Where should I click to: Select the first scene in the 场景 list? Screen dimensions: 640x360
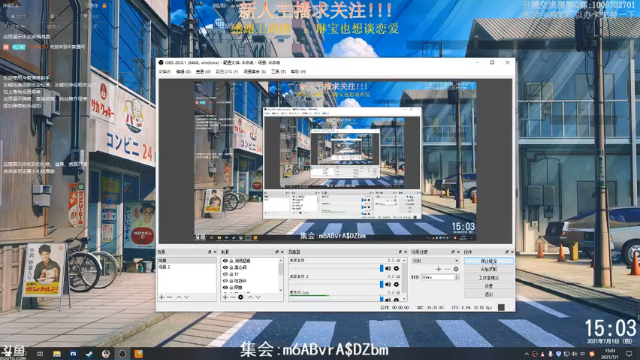[187, 260]
